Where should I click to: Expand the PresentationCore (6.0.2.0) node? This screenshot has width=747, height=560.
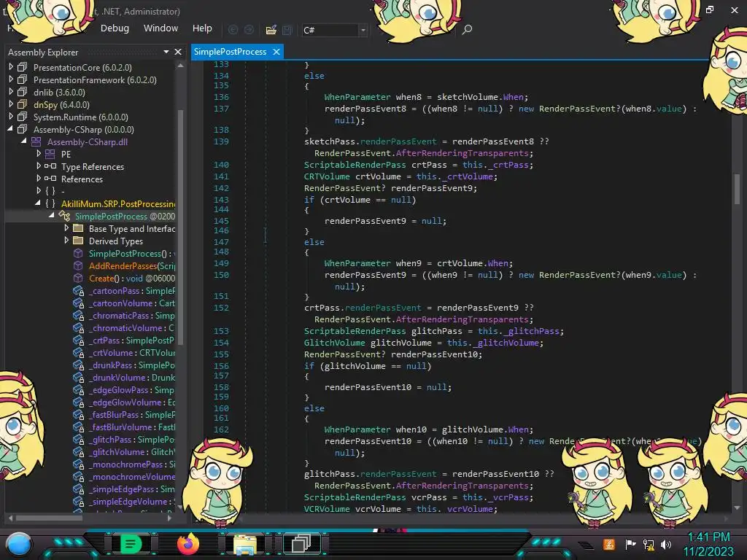[11, 67]
